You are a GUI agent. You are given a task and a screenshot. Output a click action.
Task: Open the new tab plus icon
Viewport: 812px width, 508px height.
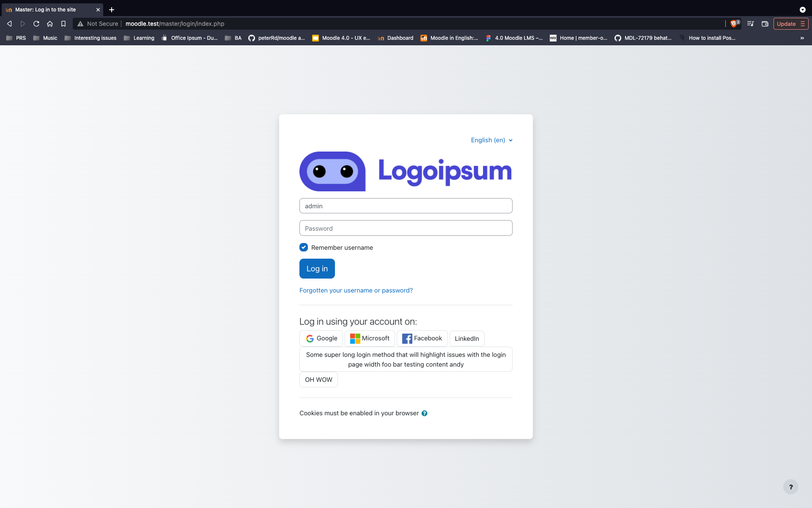click(x=112, y=9)
